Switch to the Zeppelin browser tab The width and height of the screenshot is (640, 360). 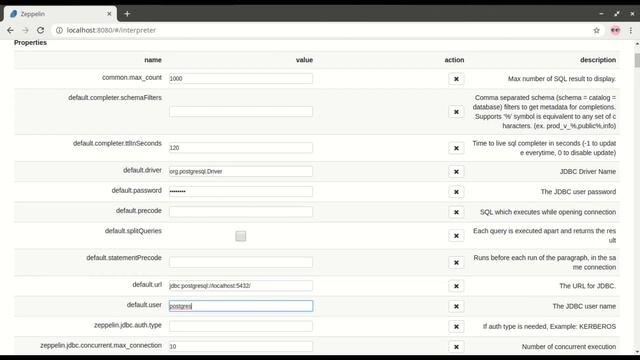coord(60,14)
